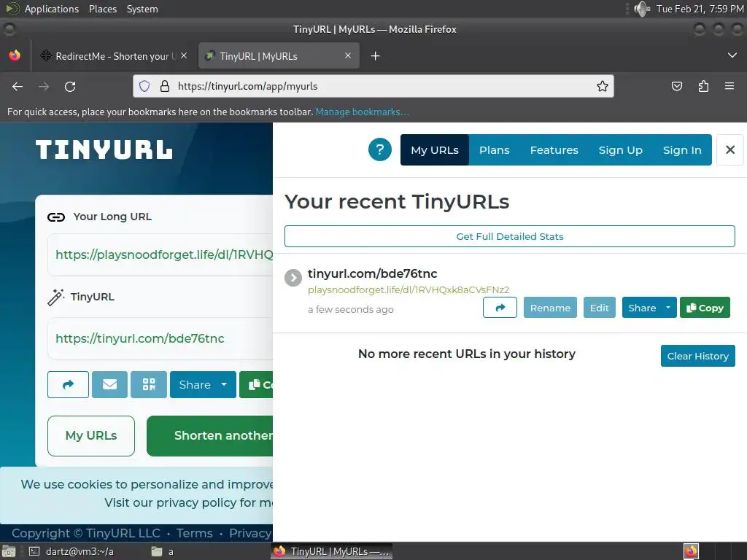Open the tracking protection shield icon
The image size is (747, 560).
(144, 86)
